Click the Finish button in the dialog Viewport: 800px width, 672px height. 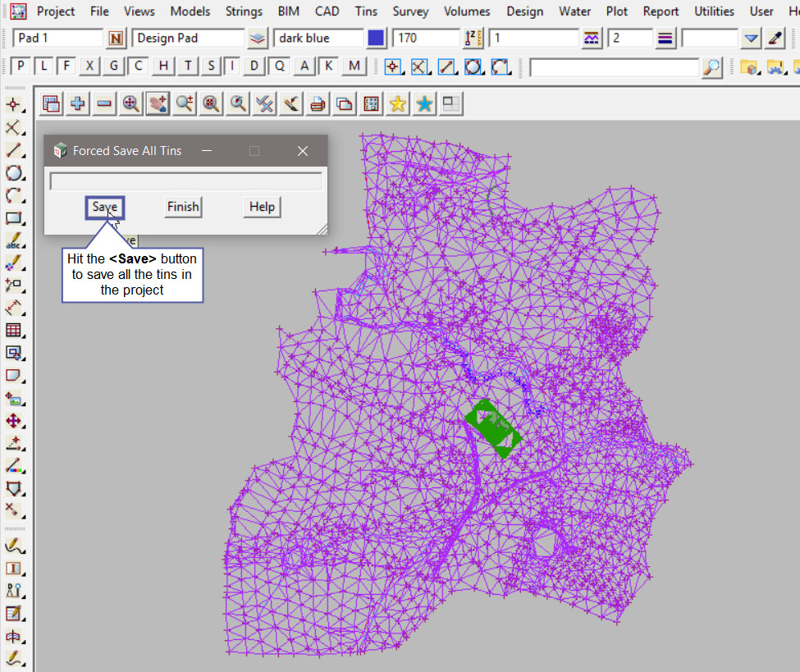[x=183, y=207]
